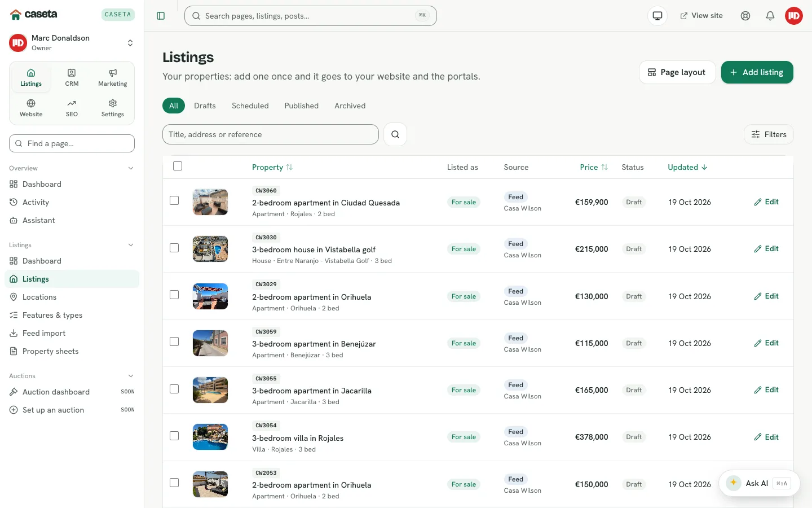Open the Website globe tile

[31, 108]
